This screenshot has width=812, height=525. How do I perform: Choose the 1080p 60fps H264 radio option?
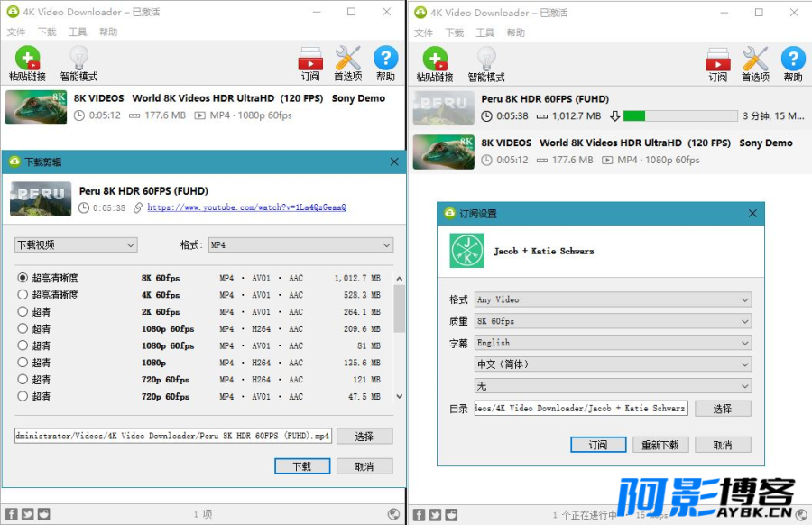point(23,329)
